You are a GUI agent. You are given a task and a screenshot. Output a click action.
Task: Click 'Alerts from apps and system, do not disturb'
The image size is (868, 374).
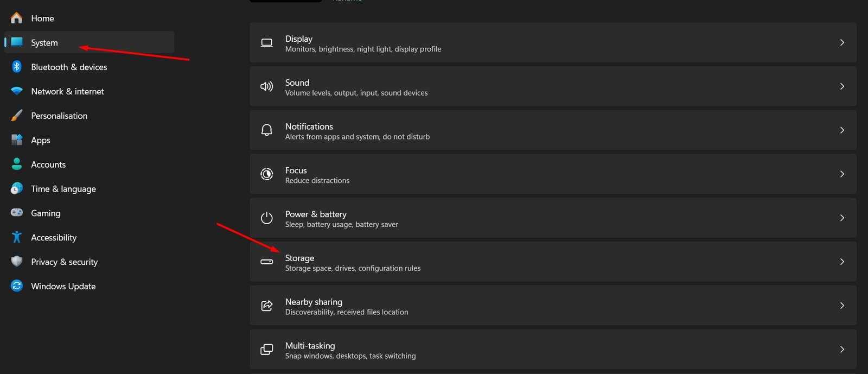click(x=358, y=137)
